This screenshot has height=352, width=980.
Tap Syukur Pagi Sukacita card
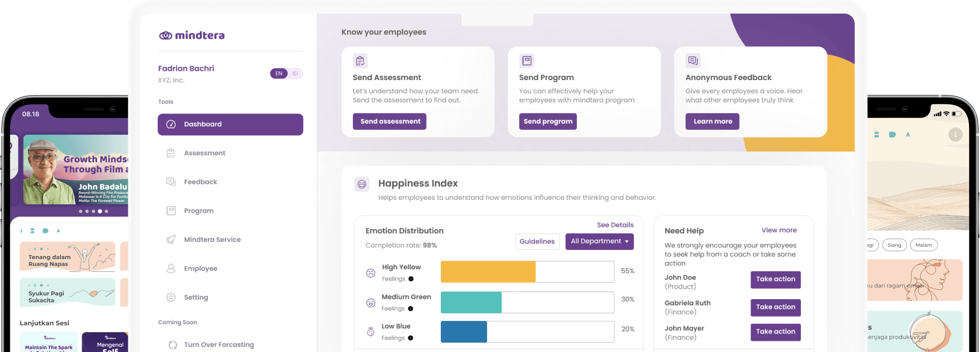point(68,292)
